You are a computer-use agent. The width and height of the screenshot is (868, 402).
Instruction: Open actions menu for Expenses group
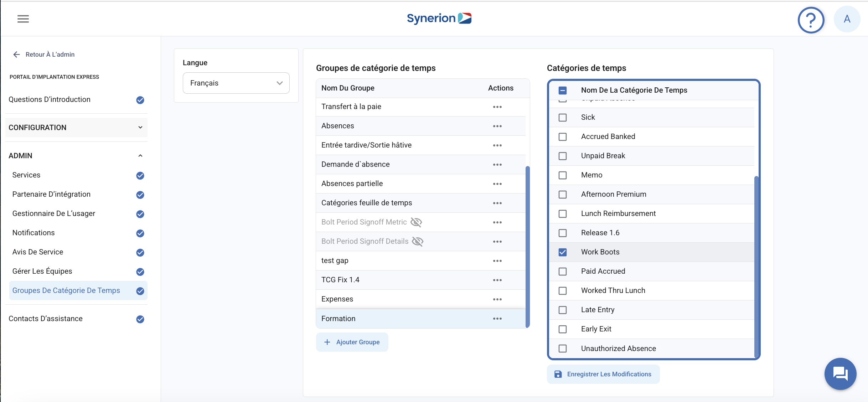(497, 299)
